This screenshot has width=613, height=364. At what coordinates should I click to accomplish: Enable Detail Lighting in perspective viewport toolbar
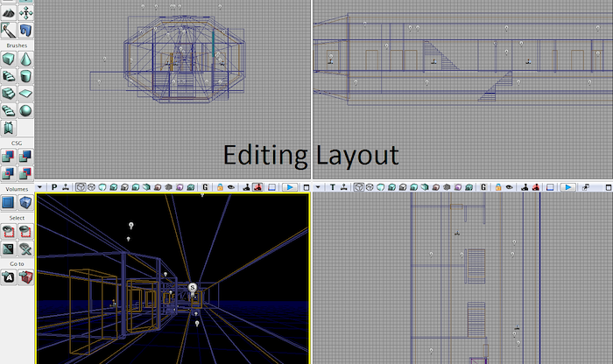pyautogui.click(x=124, y=187)
